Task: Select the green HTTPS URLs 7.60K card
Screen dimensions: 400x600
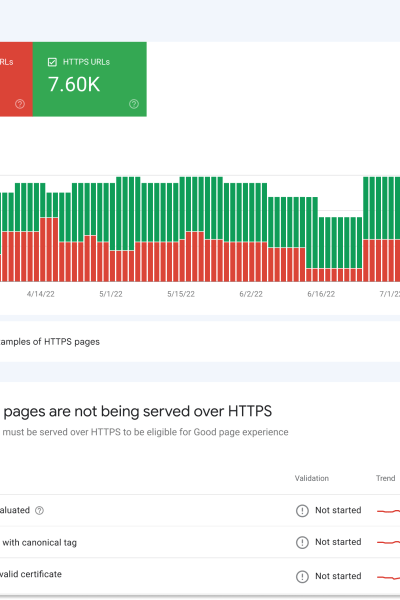Action: tap(90, 79)
